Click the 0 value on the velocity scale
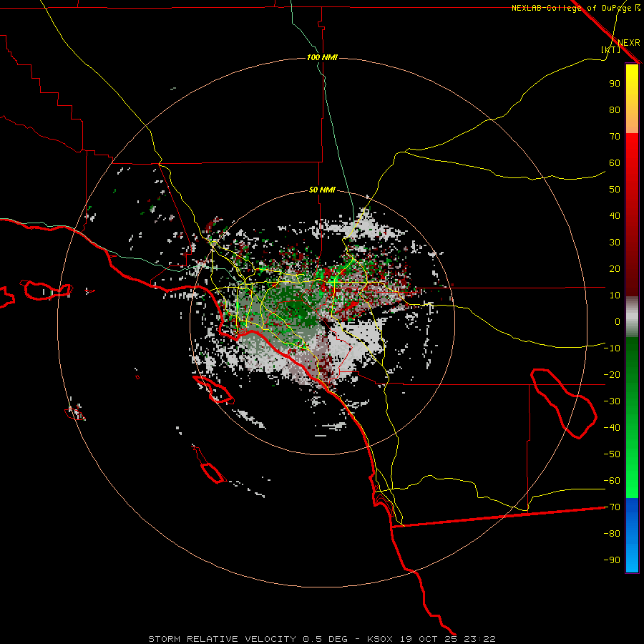 tap(618, 321)
